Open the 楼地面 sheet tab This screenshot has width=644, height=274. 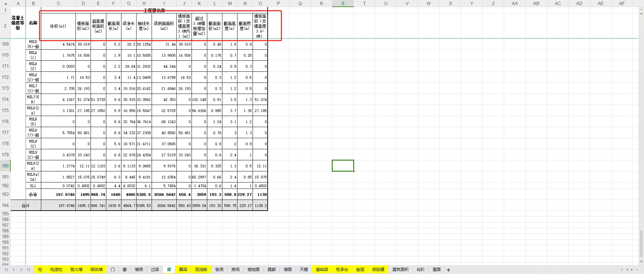coord(254,270)
